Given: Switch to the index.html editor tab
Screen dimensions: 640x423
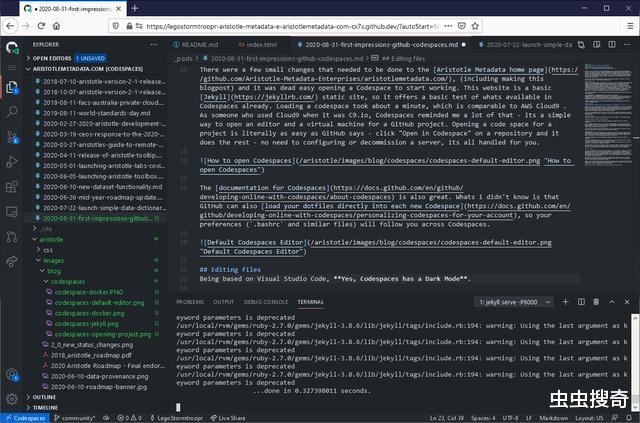Looking at the screenshot, I should point(258,45).
